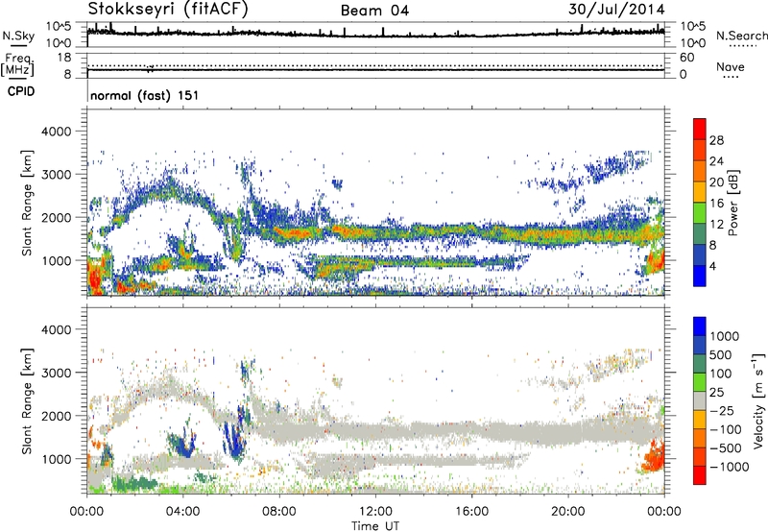Click the '60' tick on Nave axis
The image size is (768, 532).
click(686, 58)
